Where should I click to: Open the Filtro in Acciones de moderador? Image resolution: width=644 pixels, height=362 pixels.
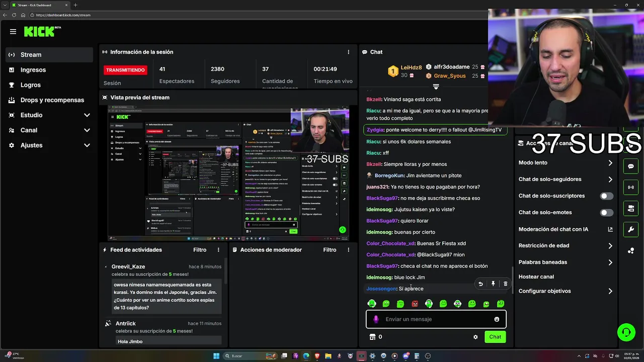point(330,250)
